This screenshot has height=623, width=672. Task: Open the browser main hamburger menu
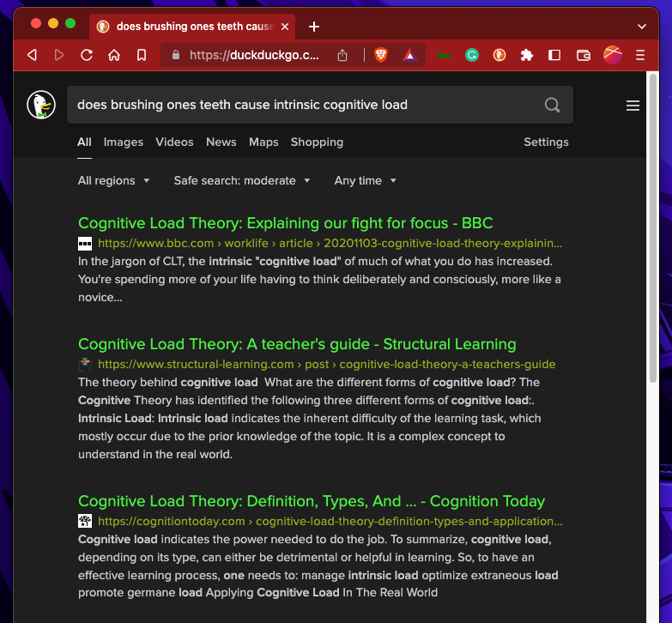coord(640,55)
